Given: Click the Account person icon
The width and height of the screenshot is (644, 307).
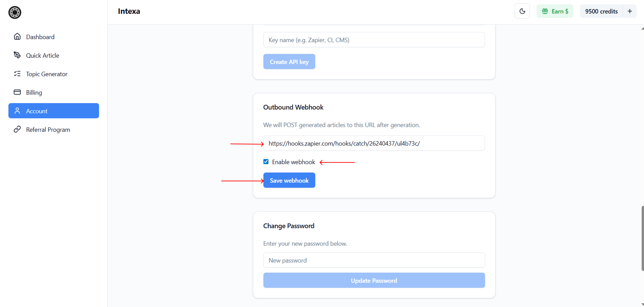Looking at the screenshot, I should (17, 111).
